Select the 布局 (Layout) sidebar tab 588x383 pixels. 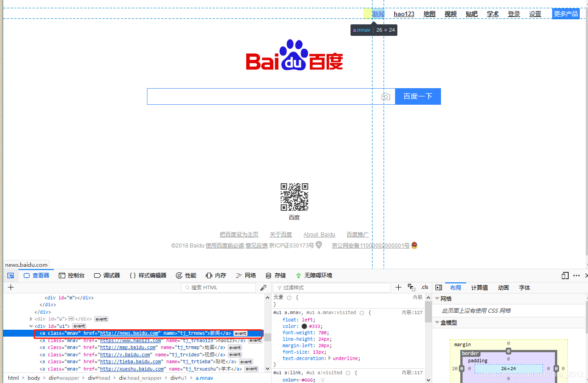pyautogui.click(x=456, y=287)
